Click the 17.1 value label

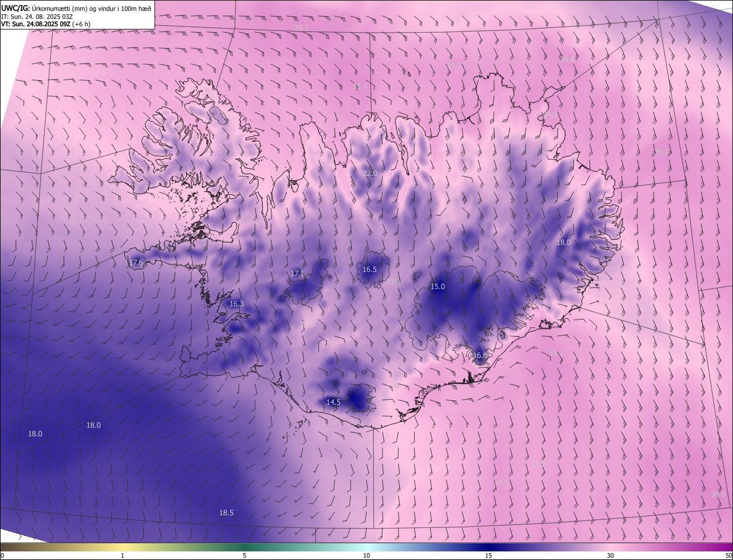(297, 274)
